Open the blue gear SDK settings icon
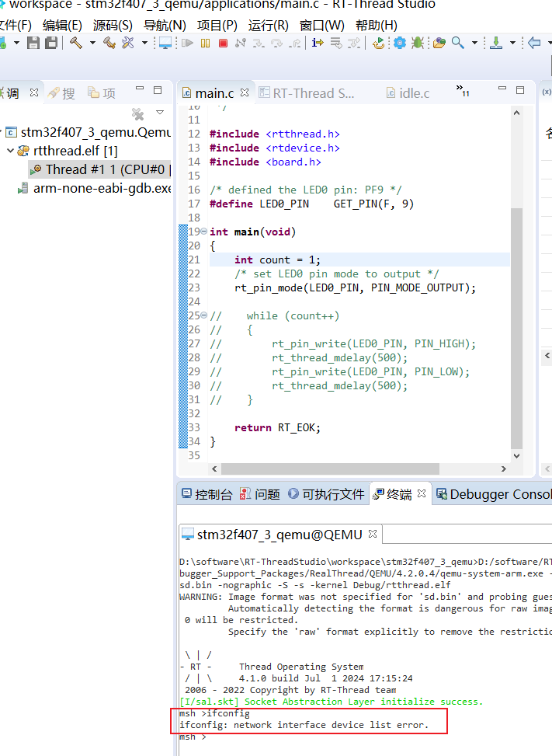 tap(399, 44)
